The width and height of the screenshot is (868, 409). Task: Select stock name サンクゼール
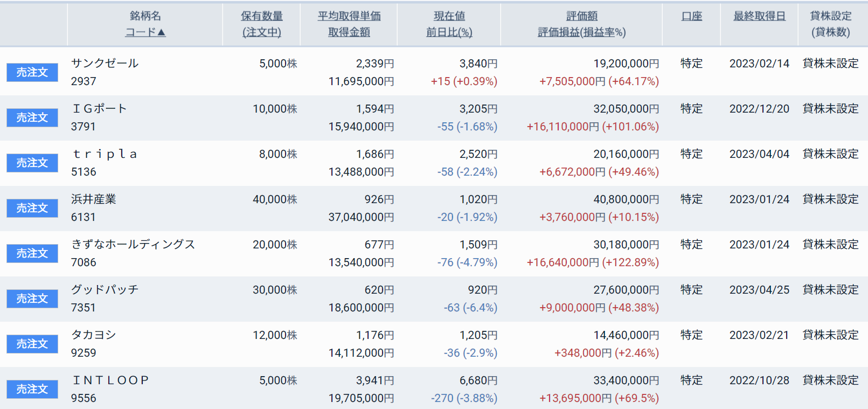coord(105,63)
